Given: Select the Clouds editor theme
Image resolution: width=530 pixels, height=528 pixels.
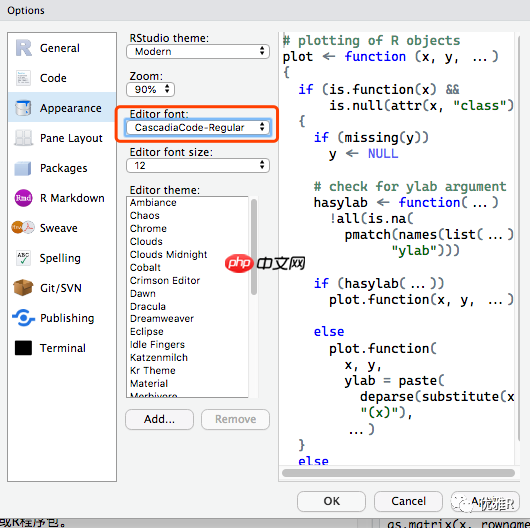Looking at the screenshot, I should 188,241.
